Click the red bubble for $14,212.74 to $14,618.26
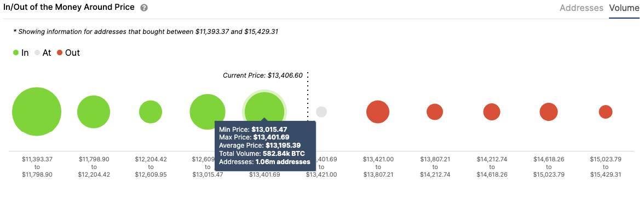 click(492, 112)
